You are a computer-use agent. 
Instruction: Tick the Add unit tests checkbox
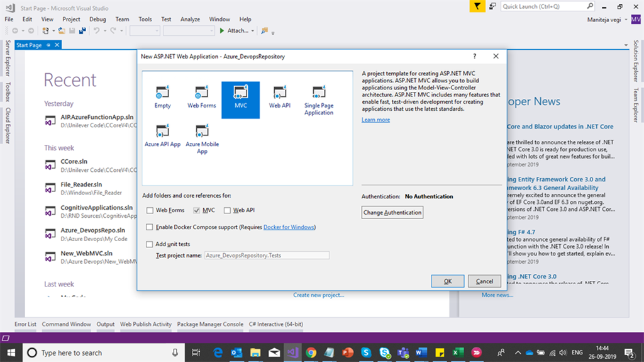click(150, 244)
